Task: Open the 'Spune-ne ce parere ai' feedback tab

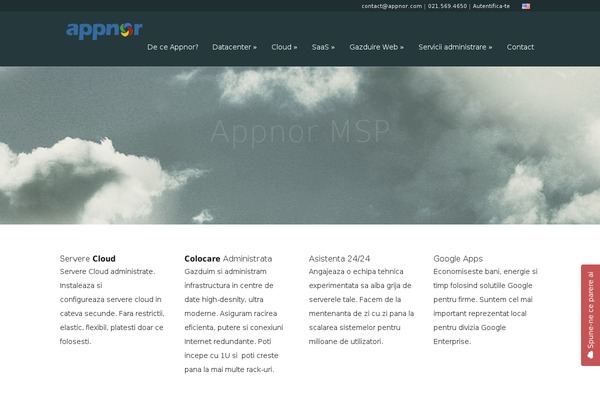Action: [x=590, y=315]
